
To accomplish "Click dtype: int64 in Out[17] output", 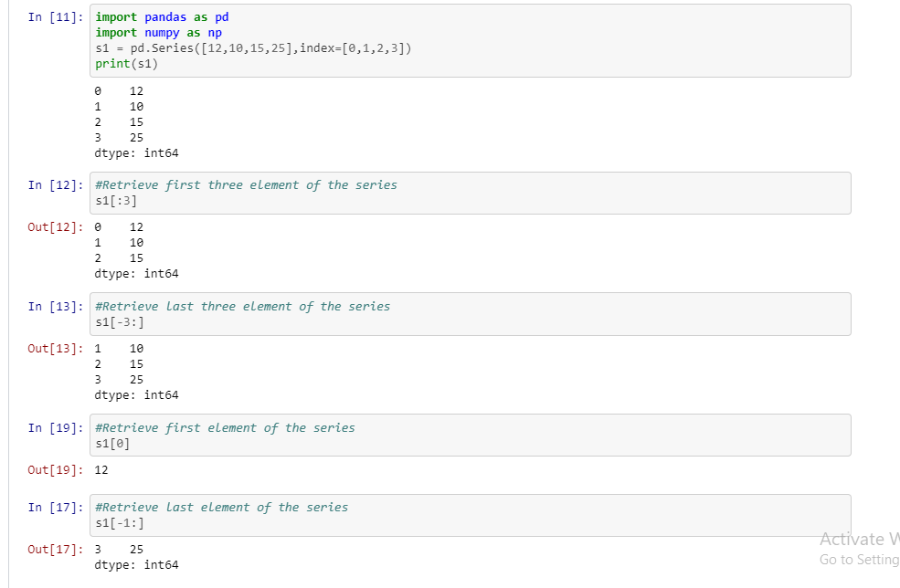I will tap(137, 565).
